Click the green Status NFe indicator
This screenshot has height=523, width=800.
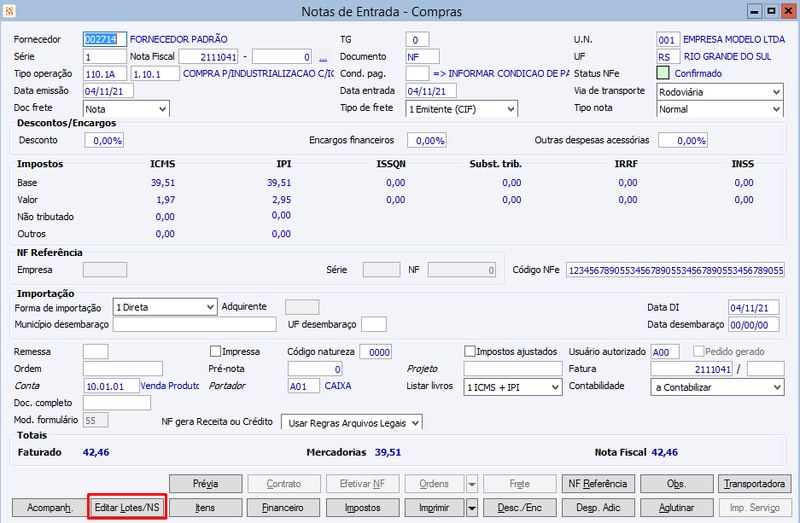pyautogui.click(x=663, y=73)
